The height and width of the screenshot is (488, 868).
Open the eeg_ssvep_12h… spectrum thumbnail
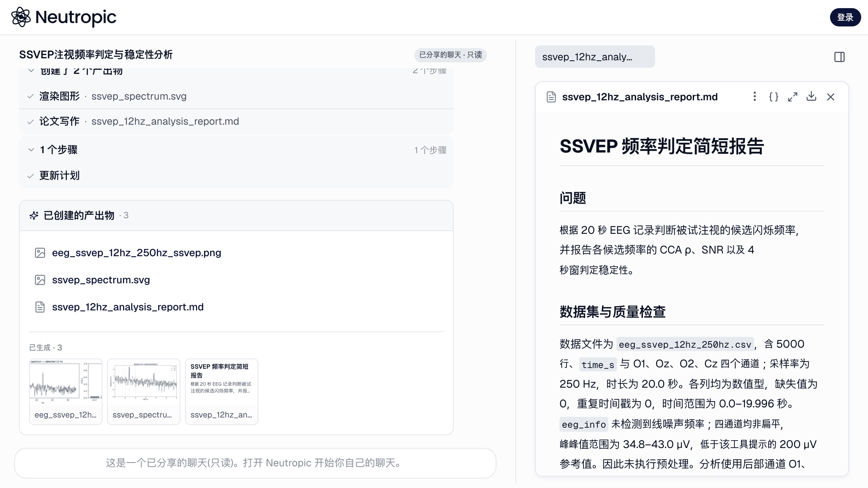(66, 391)
